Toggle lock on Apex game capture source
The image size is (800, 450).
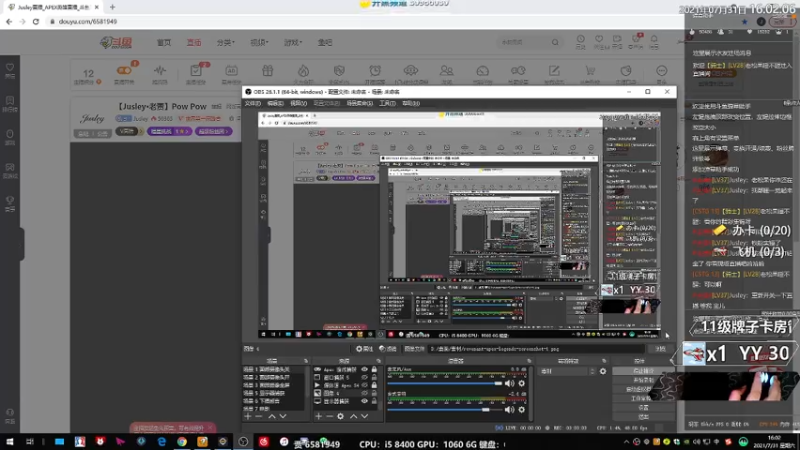pos(374,369)
